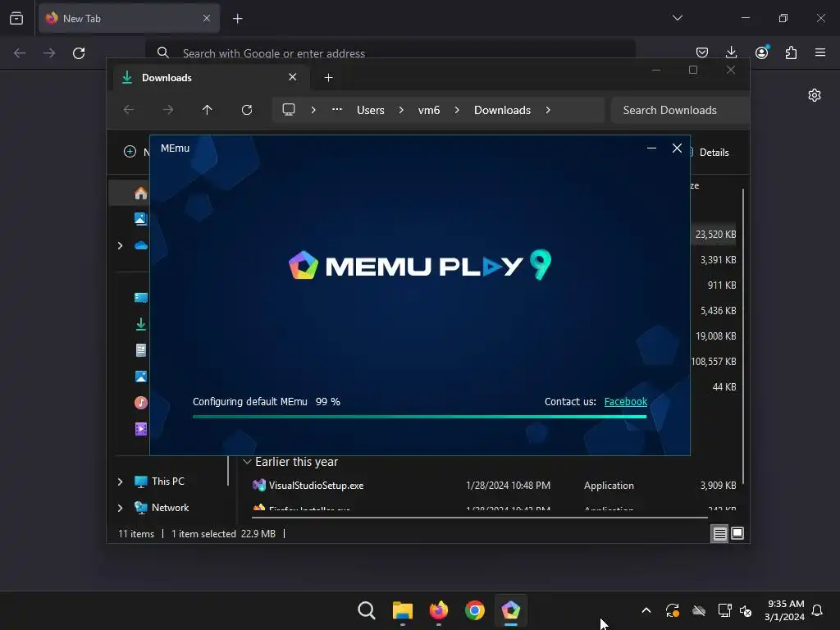Screen dimensions: 840x630
Task: Switch to the New Tab Firefox tab
Action: click(129, 18)
